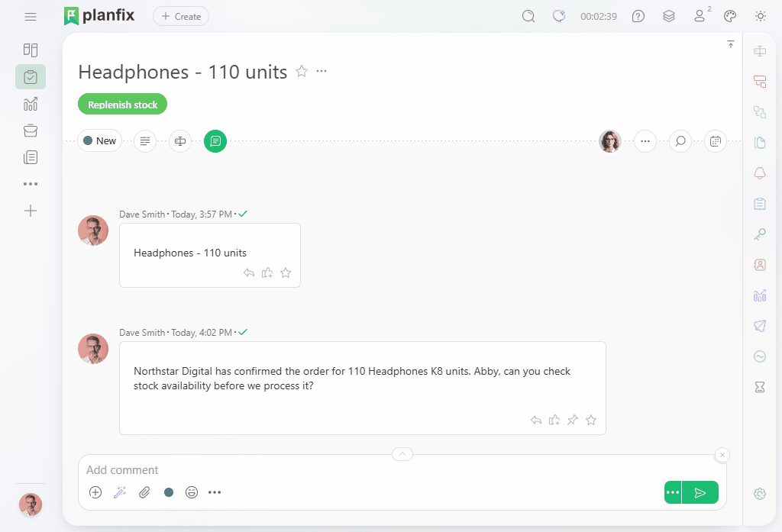
Task: Select the green comments tab
Action: (215, 141)
